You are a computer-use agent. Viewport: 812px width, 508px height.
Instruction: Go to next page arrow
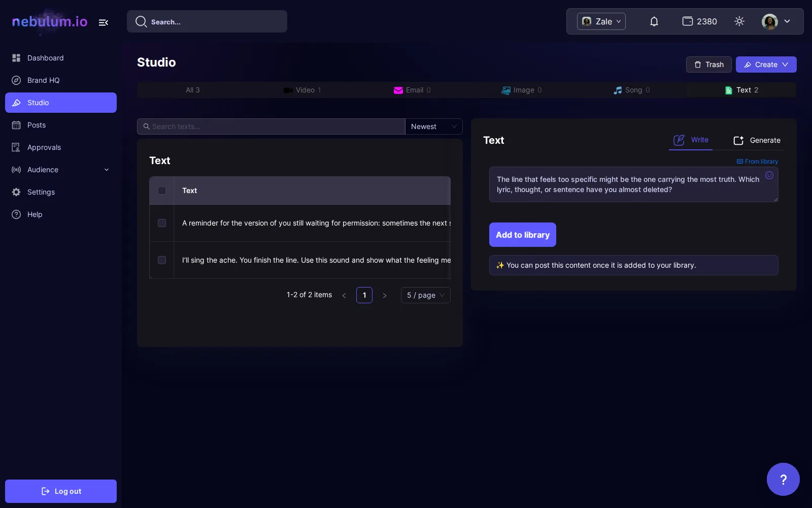click(x=385, y=295)
